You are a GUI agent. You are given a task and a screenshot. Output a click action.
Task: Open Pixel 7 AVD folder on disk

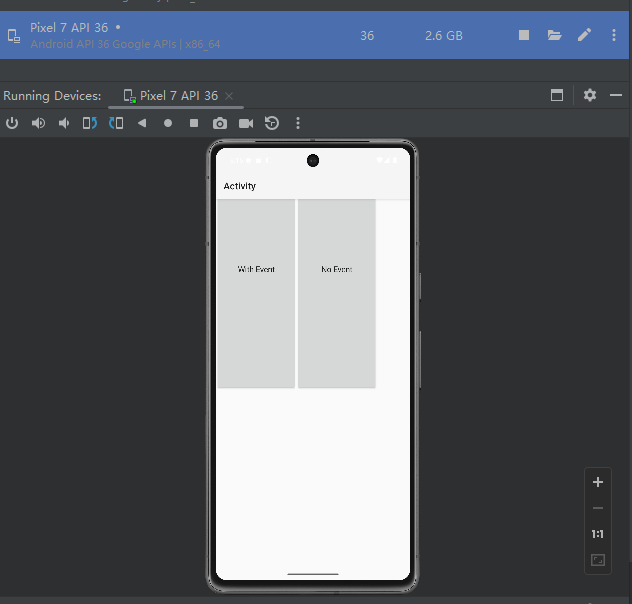click(x=554, y=35)
